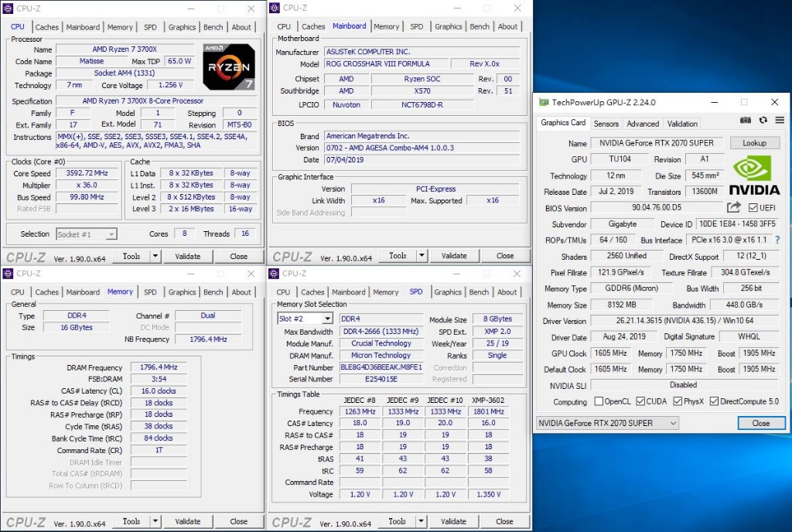The image size is (792, 532).
Task: Open the SPD tab in the CPU-Z Memory timings window
Action: coord(150,292)
